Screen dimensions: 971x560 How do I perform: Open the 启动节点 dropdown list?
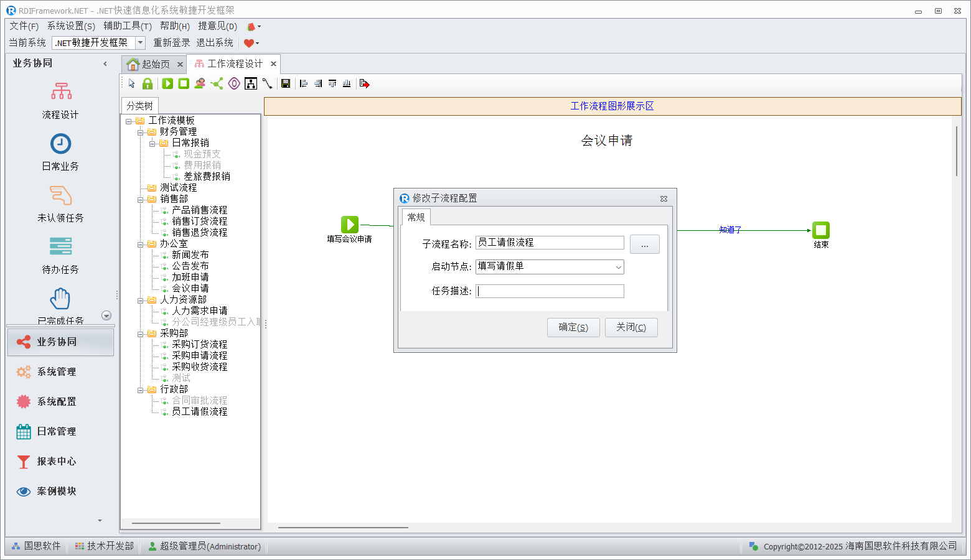pyautogui.click(x=618, y=267)
